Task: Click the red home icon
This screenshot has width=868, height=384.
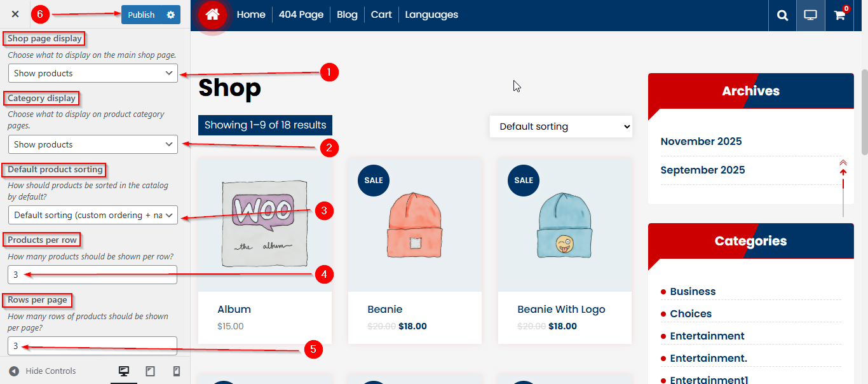Action: pyautogui.click(x=212, y=15)
